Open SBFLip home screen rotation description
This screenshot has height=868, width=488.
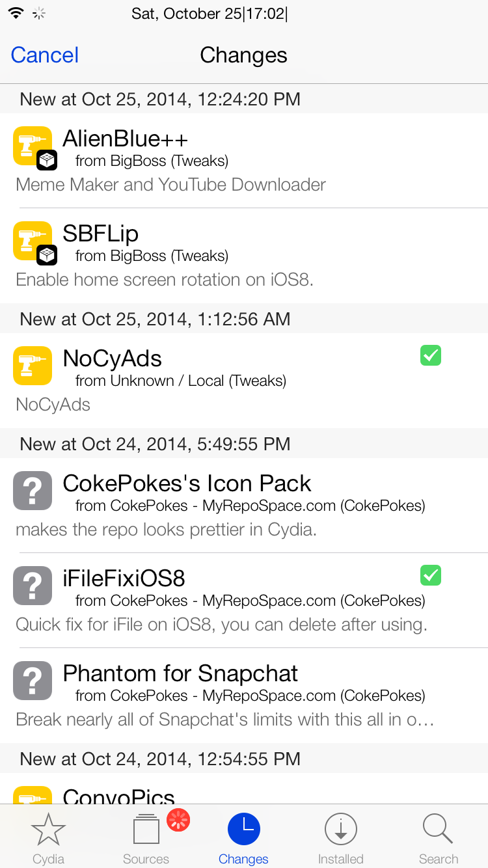pos(165,280)
